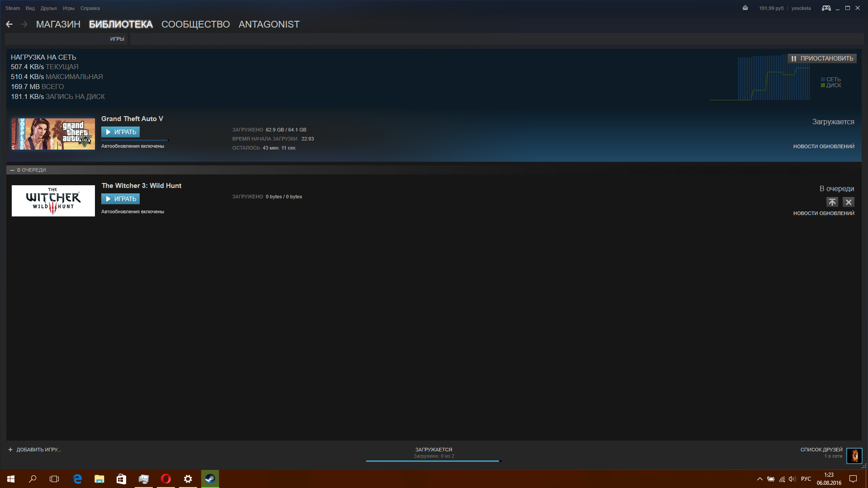Open the Grand Theft Auto V thumbnail
868x488 pixels.
pyautogui.click(x=53, y=134)
